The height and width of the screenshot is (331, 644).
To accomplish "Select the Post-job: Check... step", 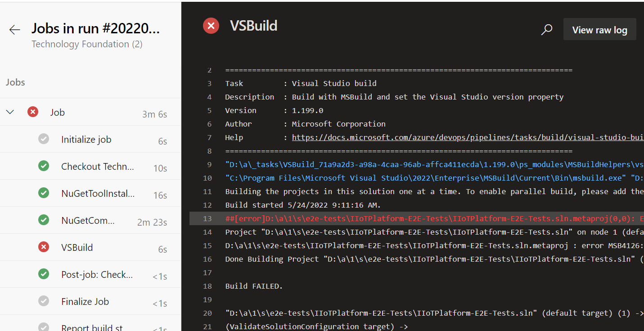I will coord(96,274).
